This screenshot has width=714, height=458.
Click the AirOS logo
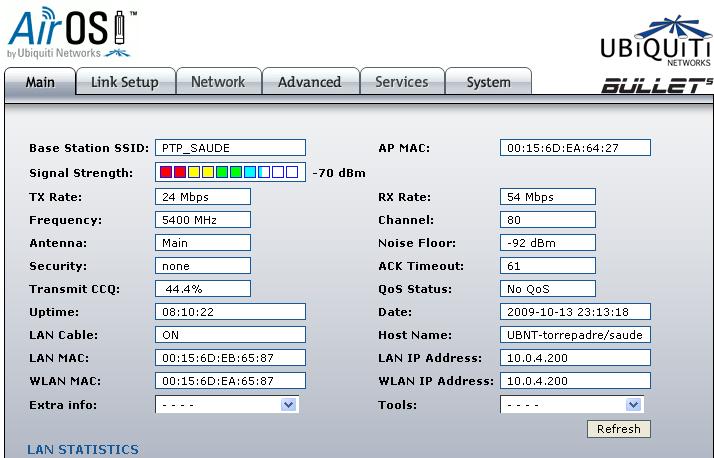click(71, 33)
